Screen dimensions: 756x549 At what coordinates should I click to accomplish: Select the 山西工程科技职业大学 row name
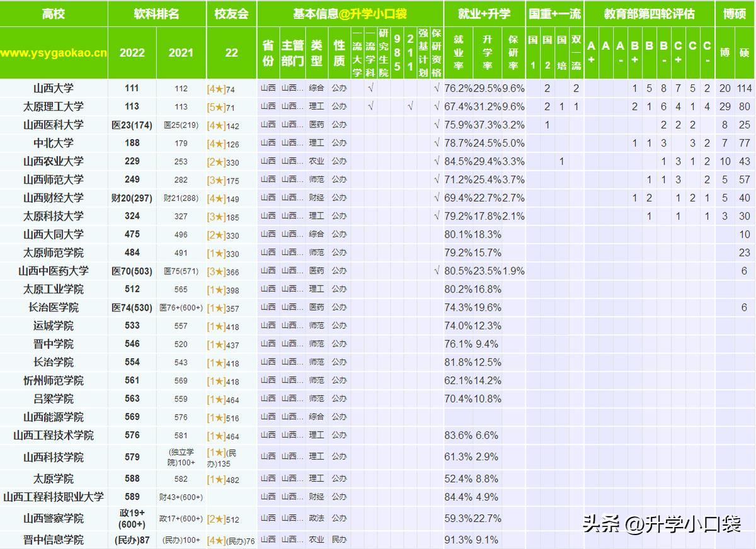[x=54, y=497]
